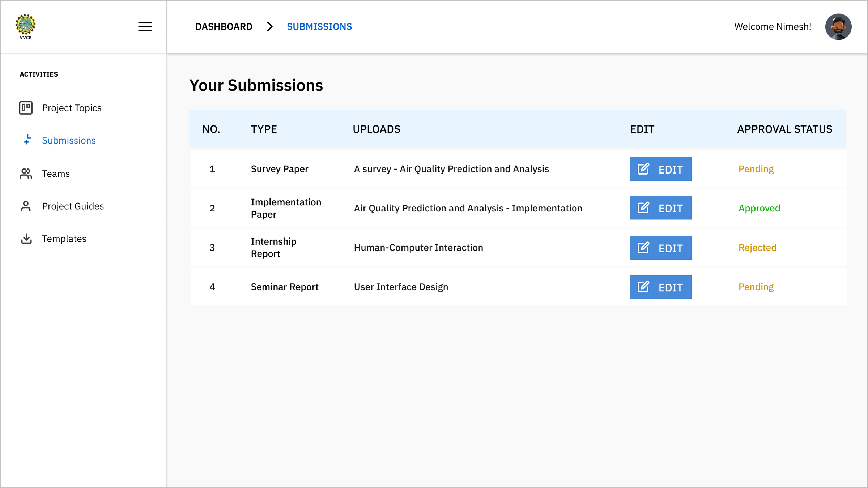Open Project Topics in sidebar
The height and width of the screenshot is (488, 868).
pyautogui.click(x=72, y=108)
